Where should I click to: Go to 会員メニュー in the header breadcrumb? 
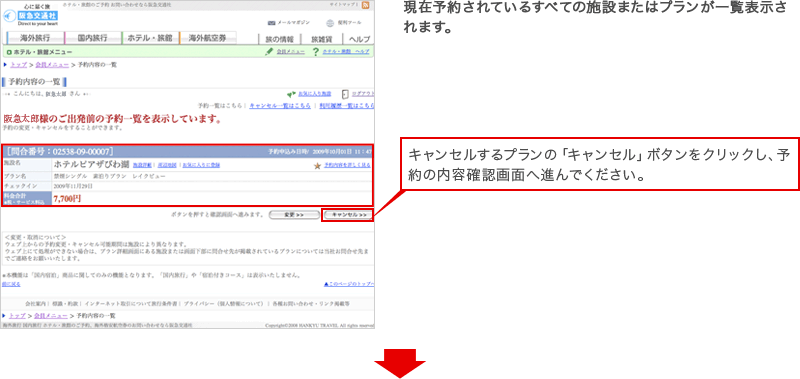click(x=52, y=65)
